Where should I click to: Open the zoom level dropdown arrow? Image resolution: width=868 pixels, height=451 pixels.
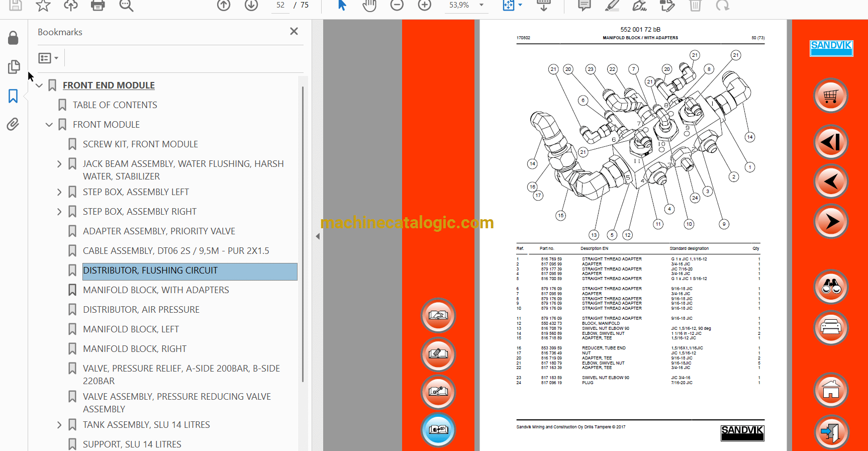click(x=481, y=5)
